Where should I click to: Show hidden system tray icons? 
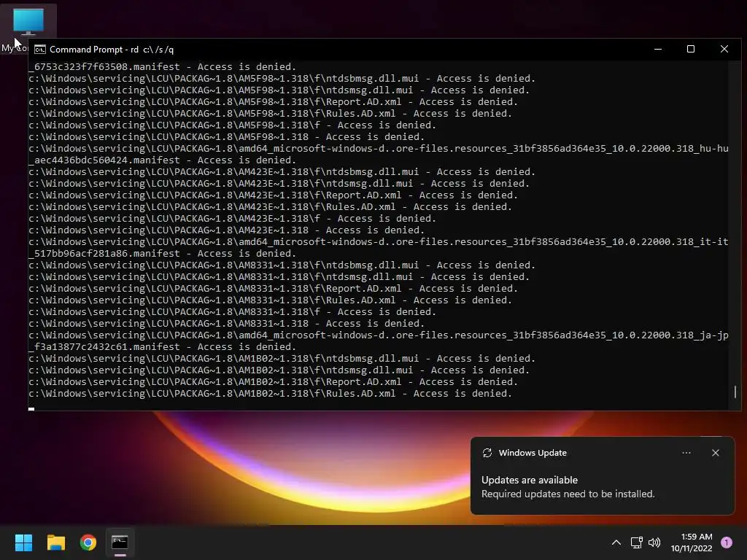(616, 542)
